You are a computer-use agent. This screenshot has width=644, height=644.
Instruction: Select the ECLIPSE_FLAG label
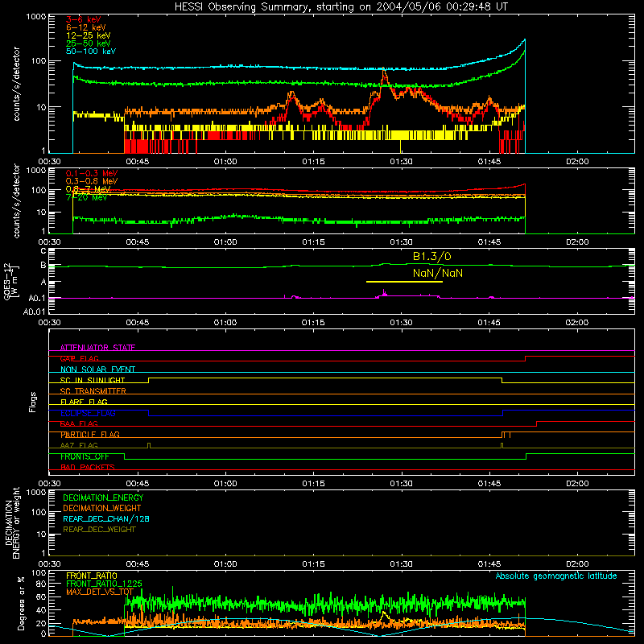coord(88,413)
